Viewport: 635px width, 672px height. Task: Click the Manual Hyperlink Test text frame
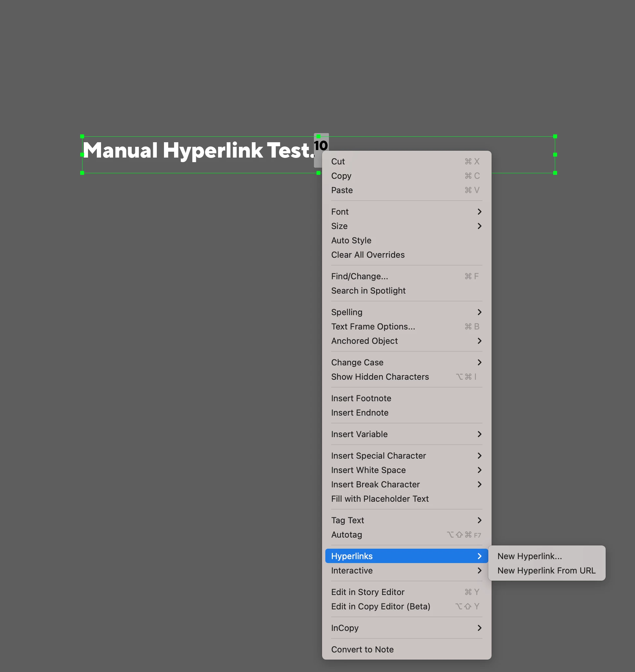click(198, 151)
